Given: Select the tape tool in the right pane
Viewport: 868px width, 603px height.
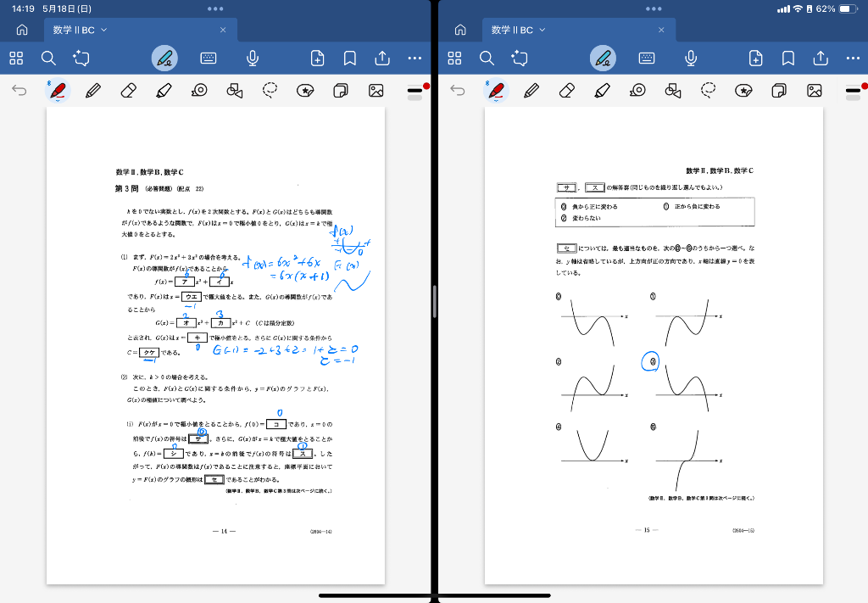Looking at the screenshot, I should (x=638, y=90).
